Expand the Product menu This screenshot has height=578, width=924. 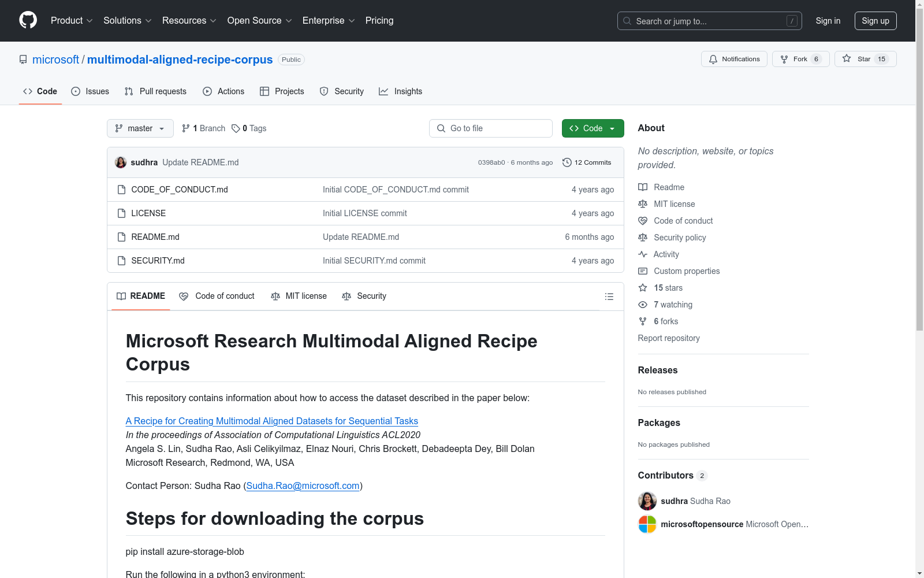[x=72, y=21]
